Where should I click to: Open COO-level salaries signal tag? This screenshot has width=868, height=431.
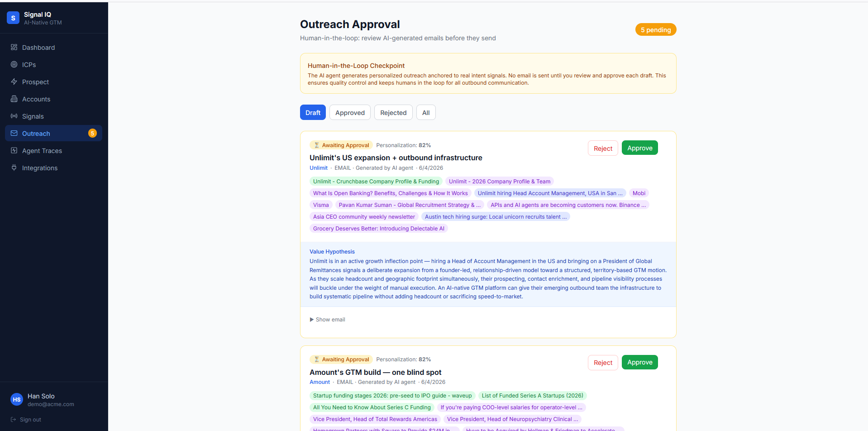point(511,407)
